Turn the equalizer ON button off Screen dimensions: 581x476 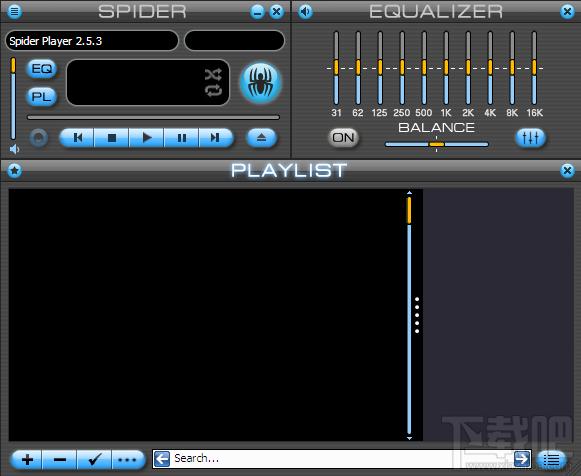coord(343,138)
